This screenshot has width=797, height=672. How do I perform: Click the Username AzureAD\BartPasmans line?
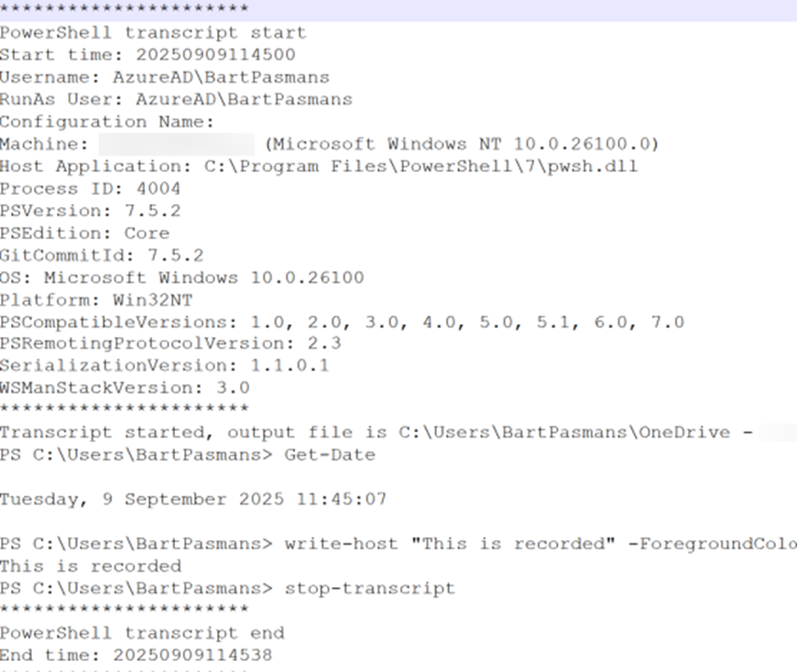pos(165,77)
